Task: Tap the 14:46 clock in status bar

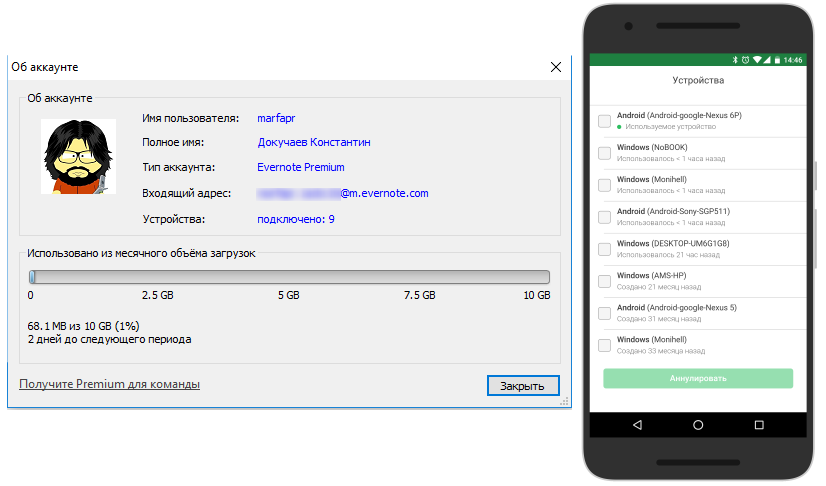Action: click(793, 60)
